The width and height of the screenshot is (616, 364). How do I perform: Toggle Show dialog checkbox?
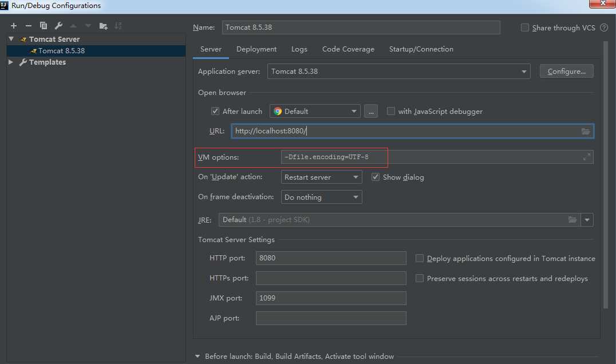point(376,177)
